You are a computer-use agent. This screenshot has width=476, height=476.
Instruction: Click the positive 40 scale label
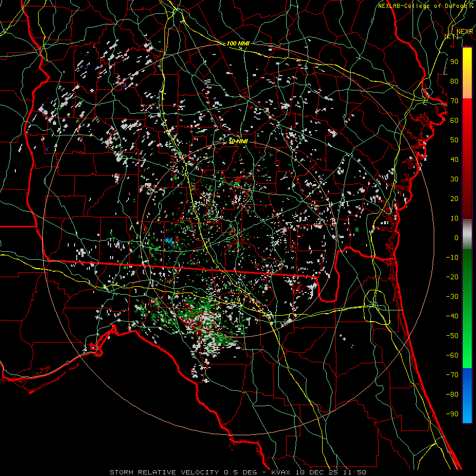tap(454, 159)
